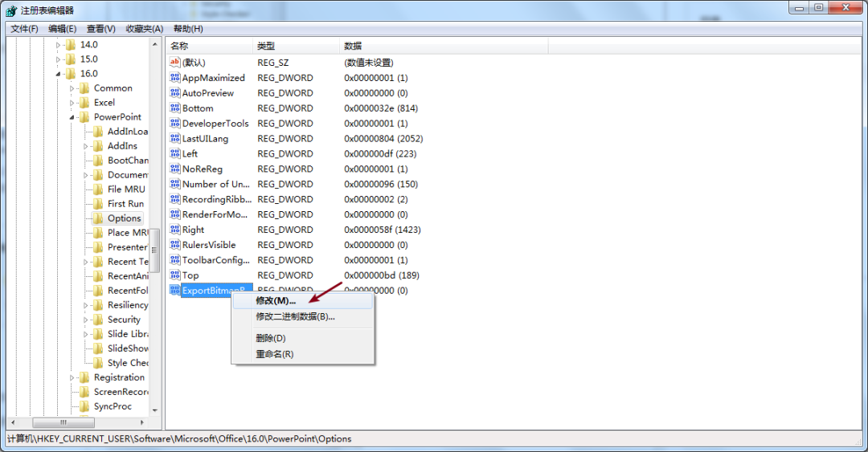Image resolution: width=868 pixels, height=452 pixels.
Task: Click data value 0x00000804 (2052)
Action: [383, 138]
